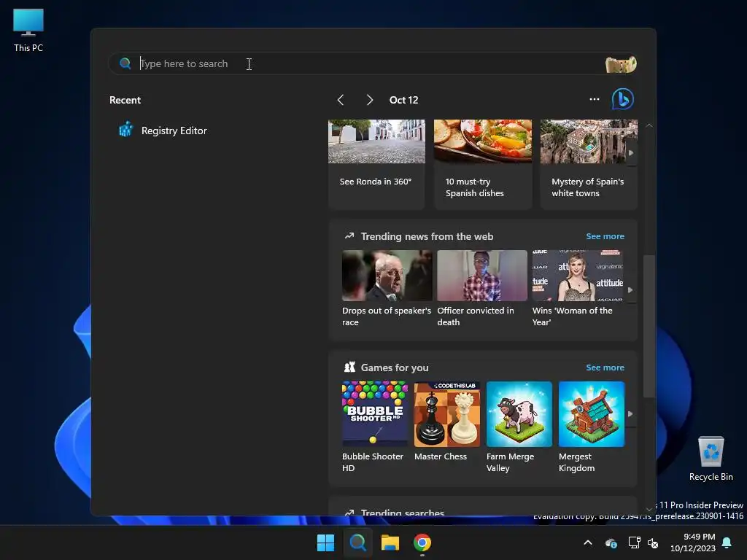Go to next day with right chevron
Image resolution: width=747 pixels, height=560 pixels.
pyautogui.click(x=370, y=100)
